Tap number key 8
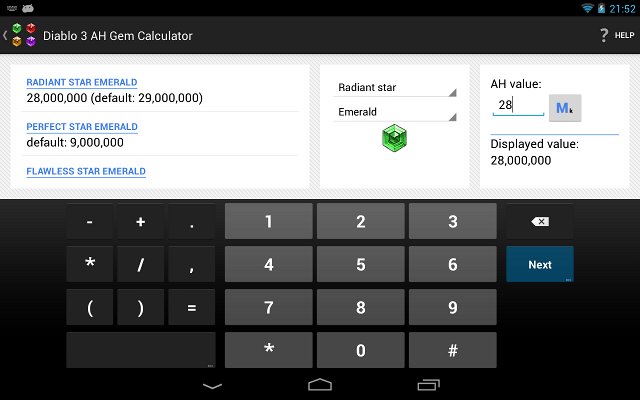This screenshot has width=640, height=400. pyautogui.click(x=361, y=307)
